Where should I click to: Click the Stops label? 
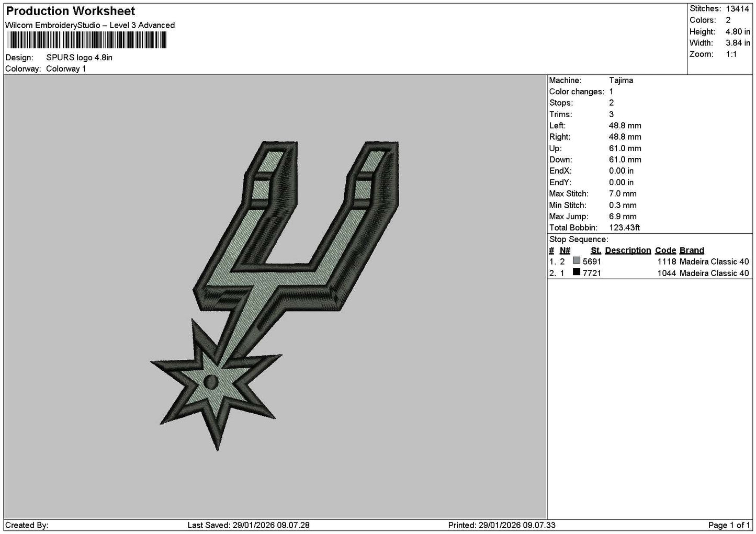[x=561, y=103]
